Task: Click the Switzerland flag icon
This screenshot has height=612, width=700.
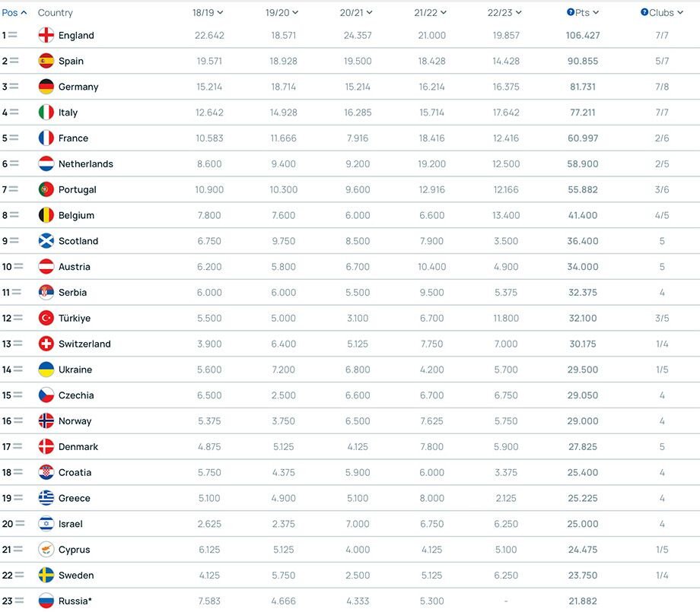Action: [46, 344]
